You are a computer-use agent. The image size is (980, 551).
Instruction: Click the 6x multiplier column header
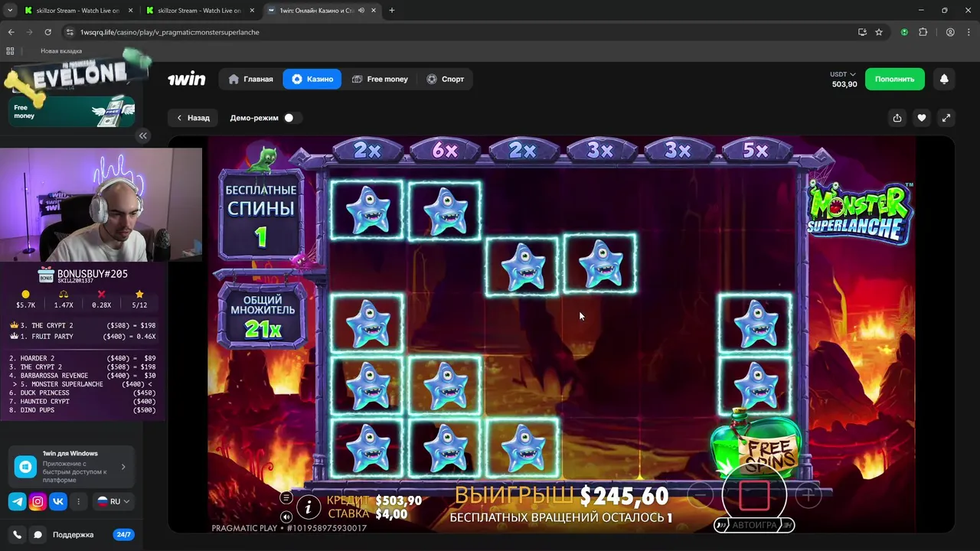click(x=445, y=151)
